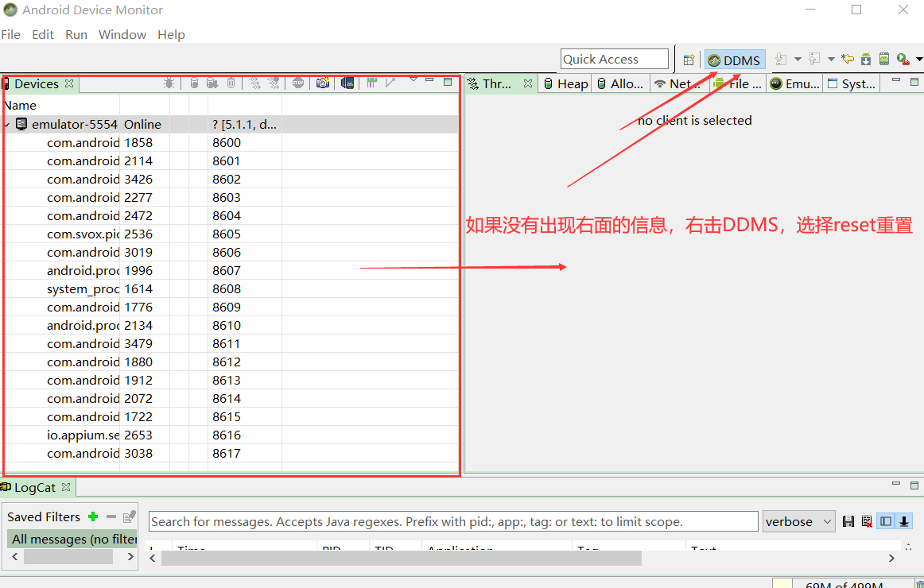The height and width of the screenshot is (588, 924).
Task: Switch to the DDMS perspective button
Action: (x=735, y=60)
